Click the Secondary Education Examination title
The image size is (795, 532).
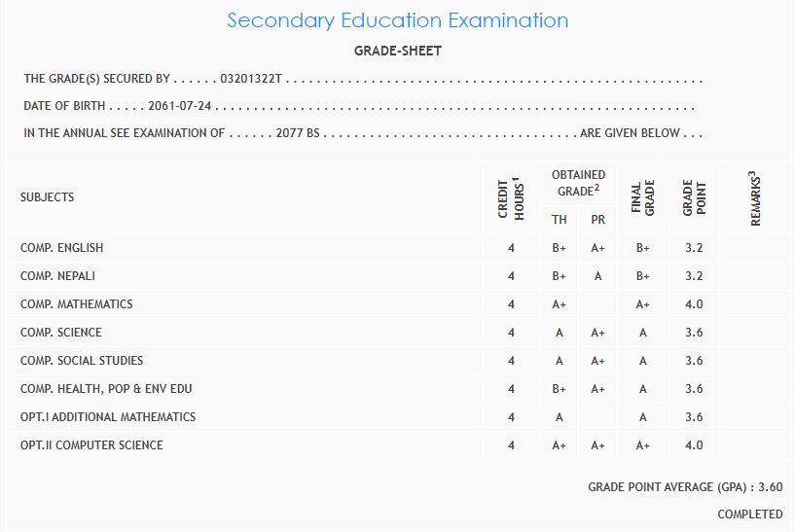397,20
